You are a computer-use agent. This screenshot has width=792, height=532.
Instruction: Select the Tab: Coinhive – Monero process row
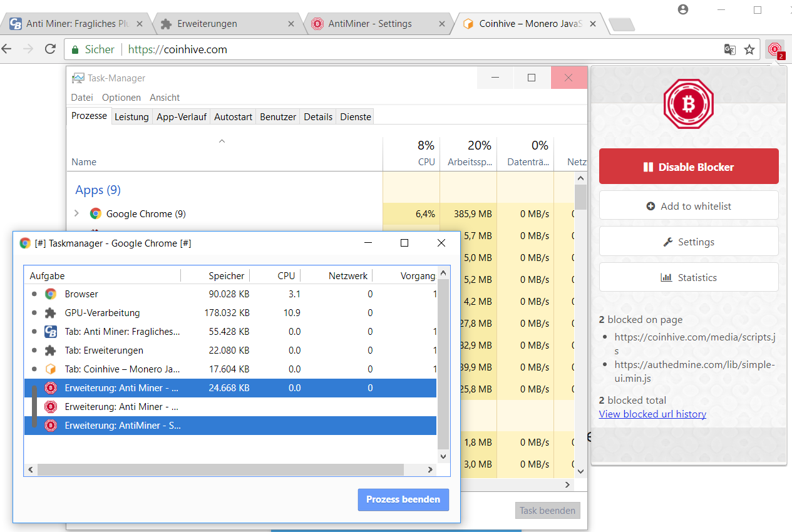pos(230,369)
